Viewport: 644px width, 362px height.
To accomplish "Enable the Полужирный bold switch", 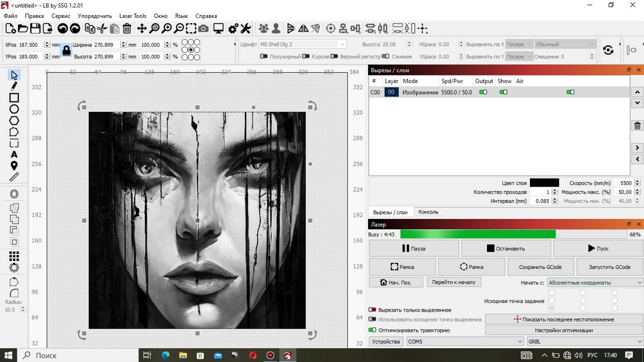I will 264,56.
